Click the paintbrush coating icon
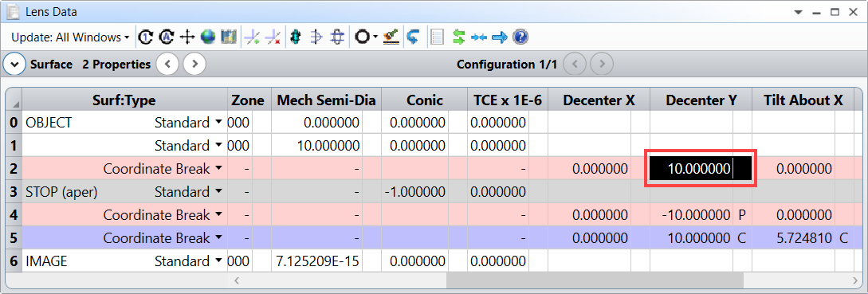Viewport: 868px width, 294px height. tap(391, 37)
